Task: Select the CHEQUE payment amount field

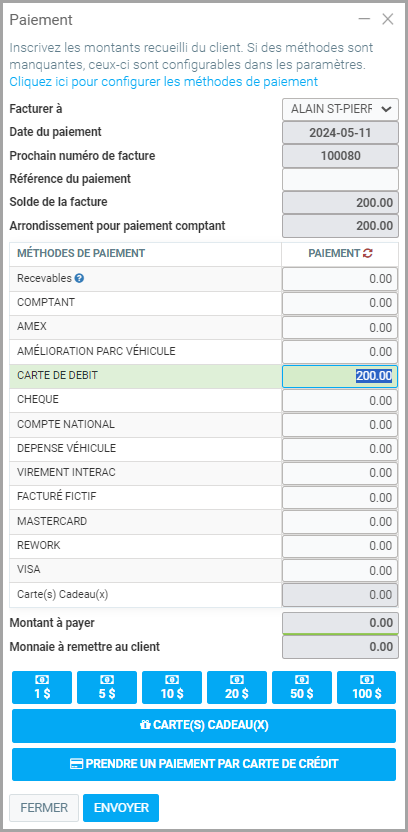Action: click(x=340, y=401)
